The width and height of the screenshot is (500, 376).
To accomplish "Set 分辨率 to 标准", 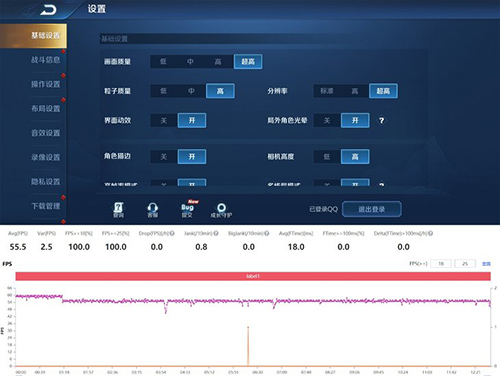I will point(327,91).
